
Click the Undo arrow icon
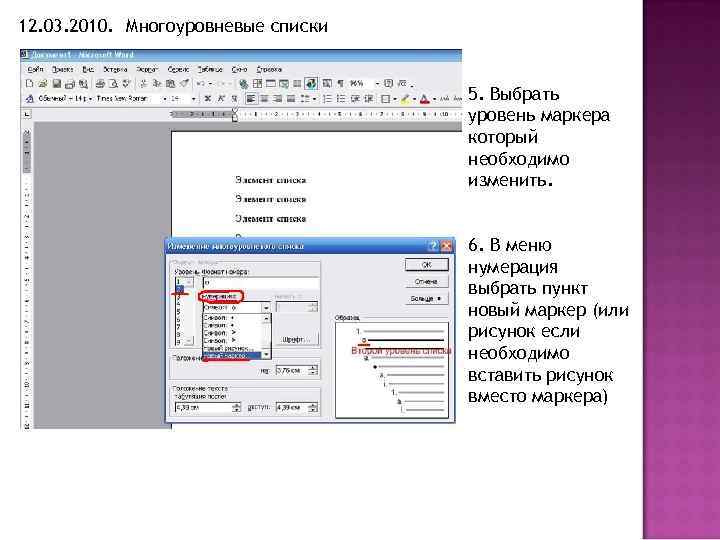tap(201, 84)
